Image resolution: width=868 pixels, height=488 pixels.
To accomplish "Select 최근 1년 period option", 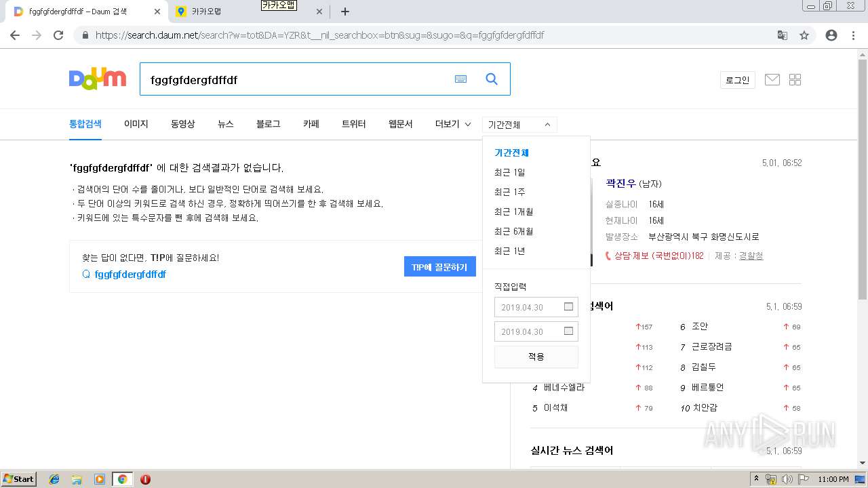I will [x=510, y=251].
